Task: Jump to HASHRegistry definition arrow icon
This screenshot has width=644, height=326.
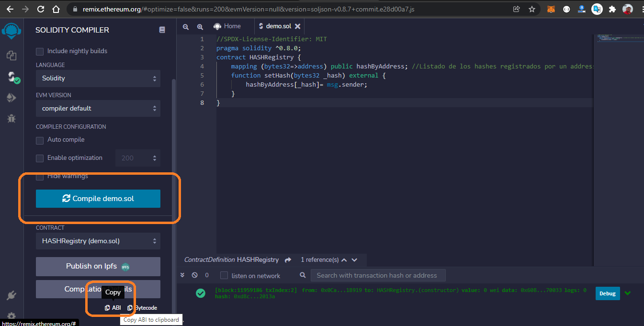Action: tap(288, 260)
